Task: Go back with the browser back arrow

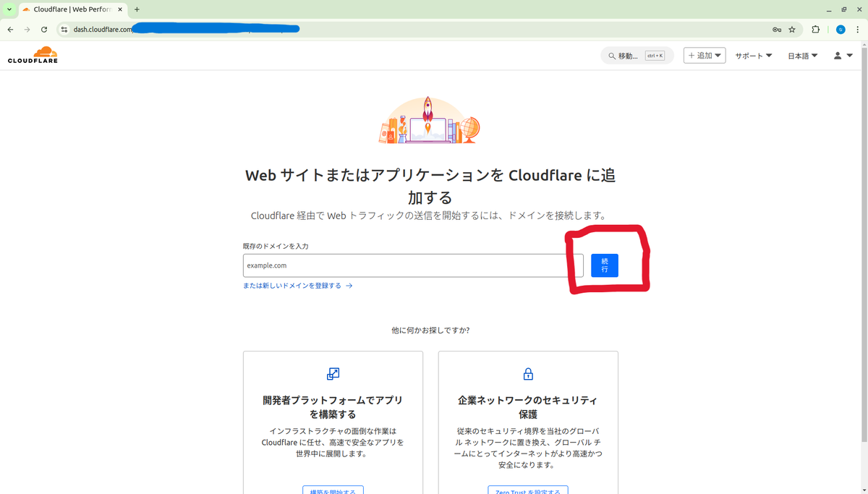Action: (x=10, y=30)
